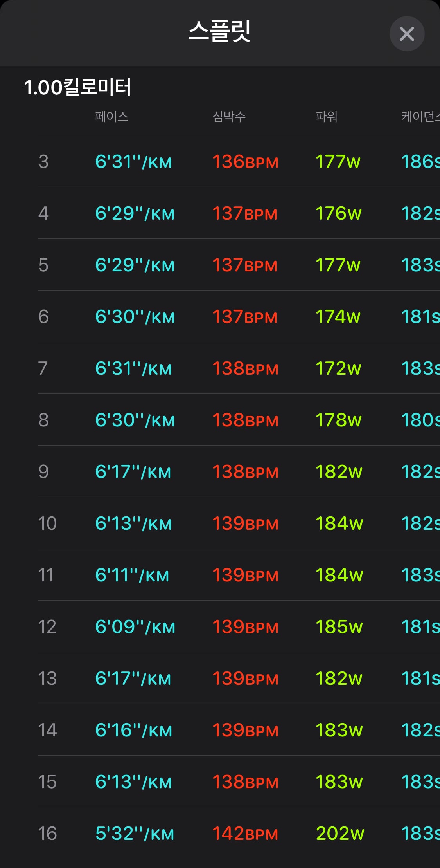Screen dimensions: 440x868
Task: Tap the 페이스 column header
Action: click(111, 116)
